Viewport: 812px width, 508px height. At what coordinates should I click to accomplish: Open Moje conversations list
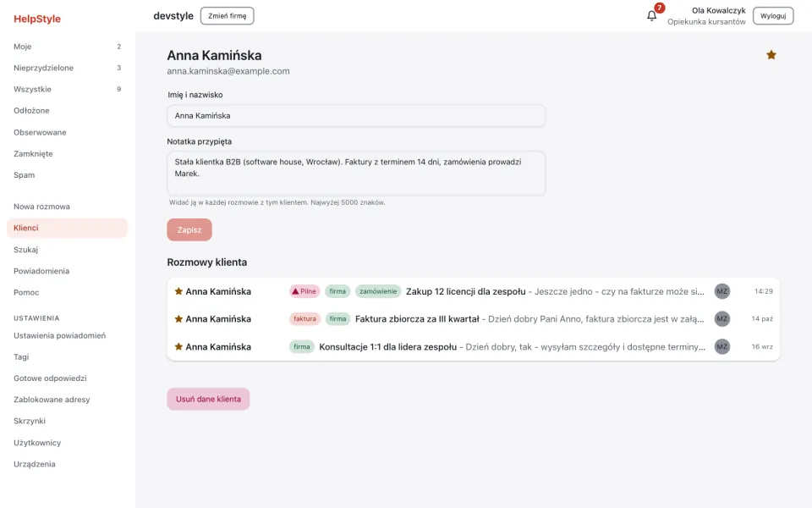click(68, 47)
